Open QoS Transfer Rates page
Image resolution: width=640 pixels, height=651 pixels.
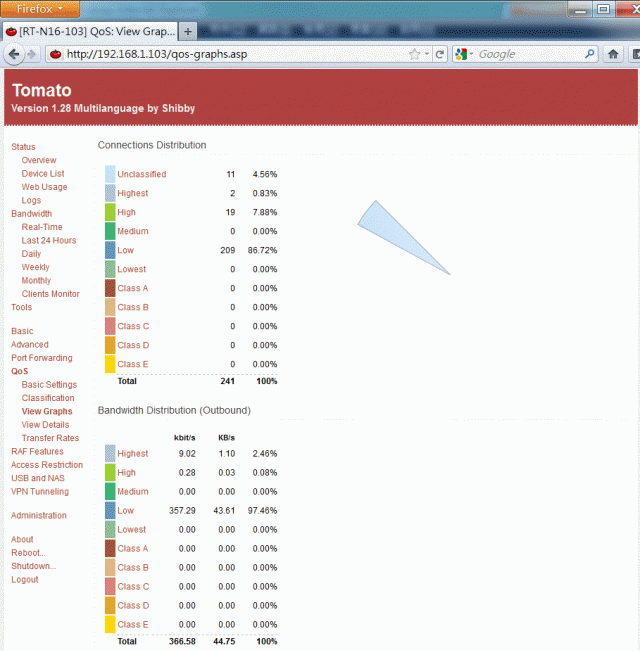50,438
